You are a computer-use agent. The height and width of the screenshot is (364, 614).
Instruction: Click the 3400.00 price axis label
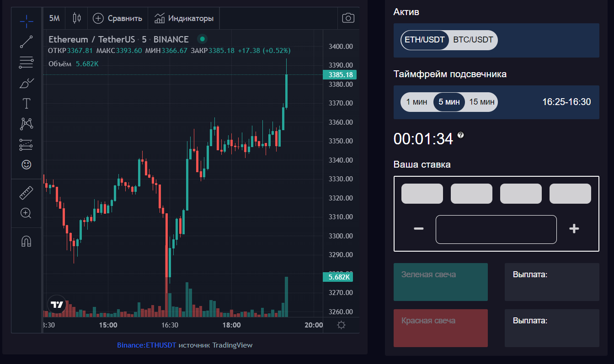pyautogui.click(x=341, y=47)
